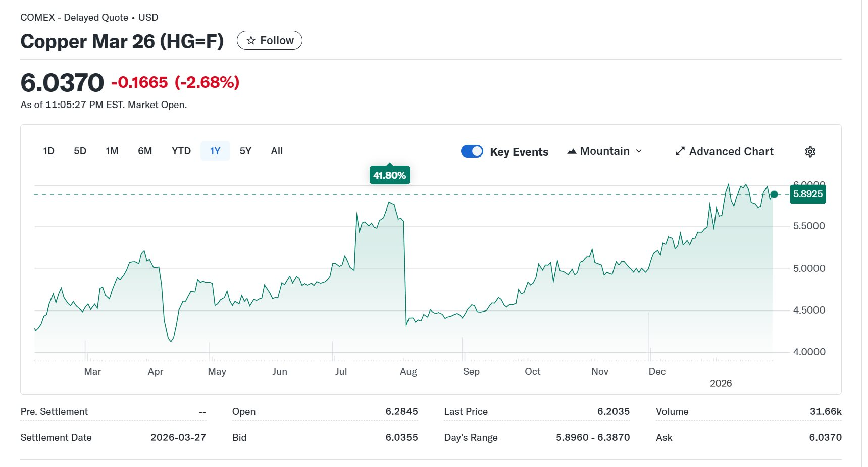Open chart settings gear icon
Image resolution: width=868 pixels, height=467 pixels.
[810, 152]
